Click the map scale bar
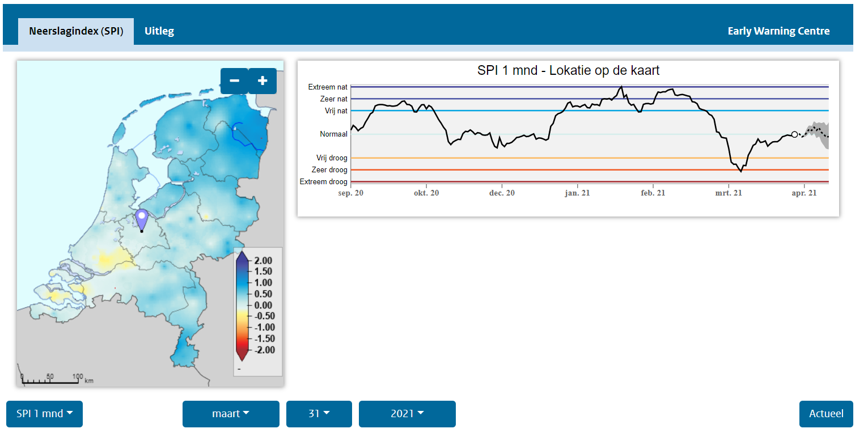This screenshot has width=868, height=437. [50, 381]
